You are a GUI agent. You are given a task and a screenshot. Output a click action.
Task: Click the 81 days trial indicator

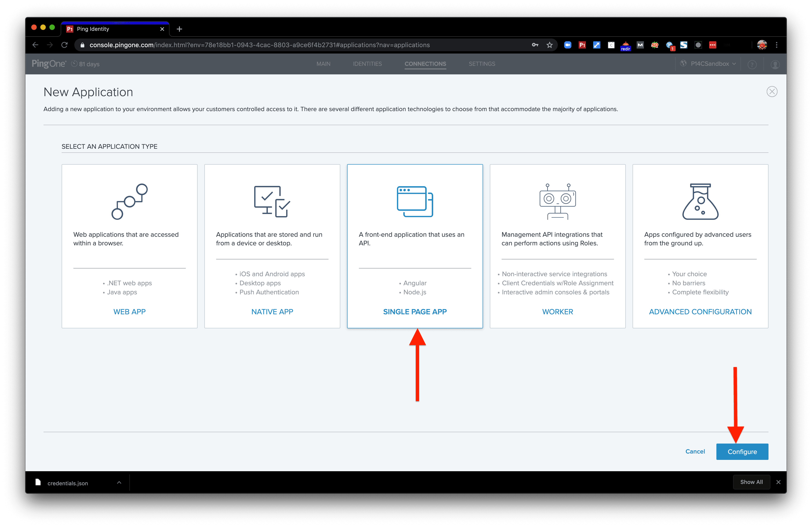(85, 64)
